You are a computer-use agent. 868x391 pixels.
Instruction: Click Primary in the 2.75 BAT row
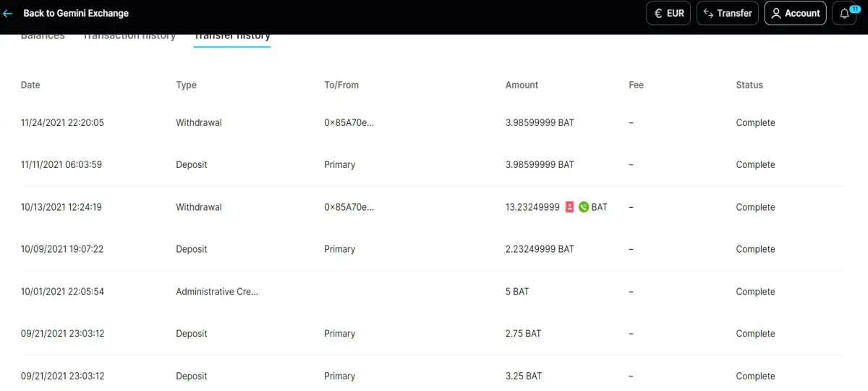[x=340, y=334]
